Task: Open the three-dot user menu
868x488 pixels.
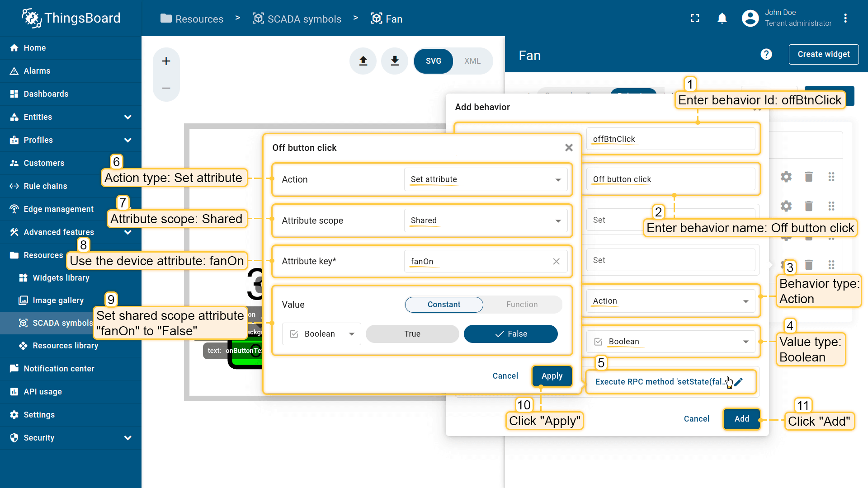Action: click(845, 19)
